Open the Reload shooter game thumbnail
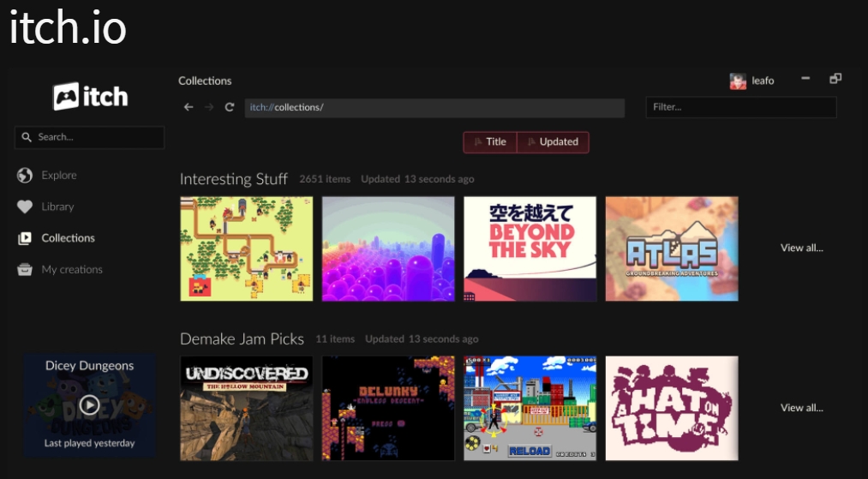868x479 pixels. click(x=530, y=408)
